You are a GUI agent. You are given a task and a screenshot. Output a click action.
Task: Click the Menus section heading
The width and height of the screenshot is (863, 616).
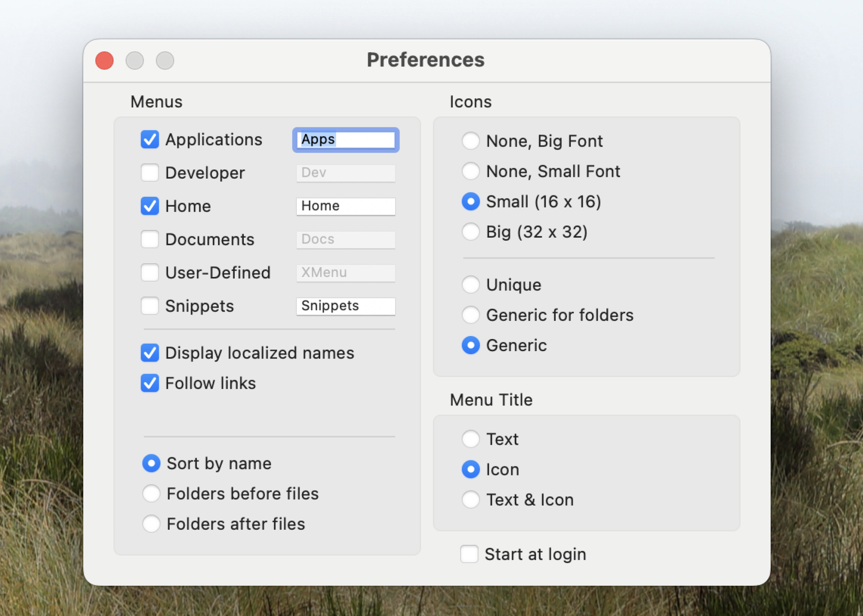coord(156,102)
